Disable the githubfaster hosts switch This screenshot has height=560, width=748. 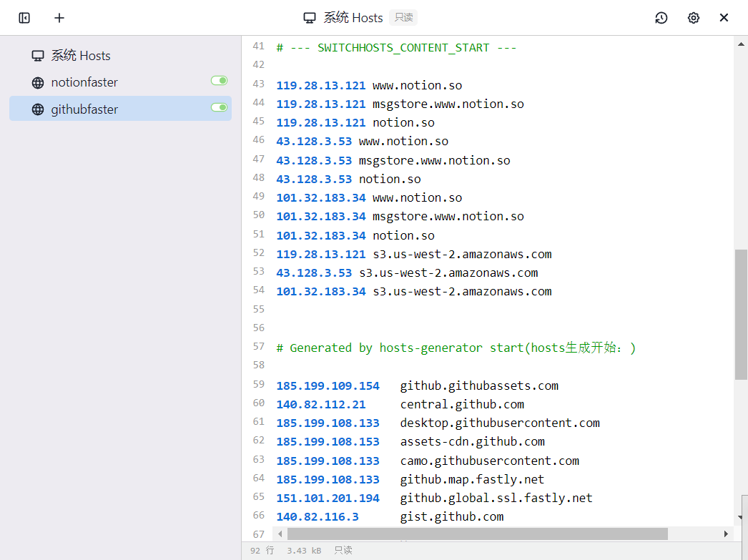220,107
